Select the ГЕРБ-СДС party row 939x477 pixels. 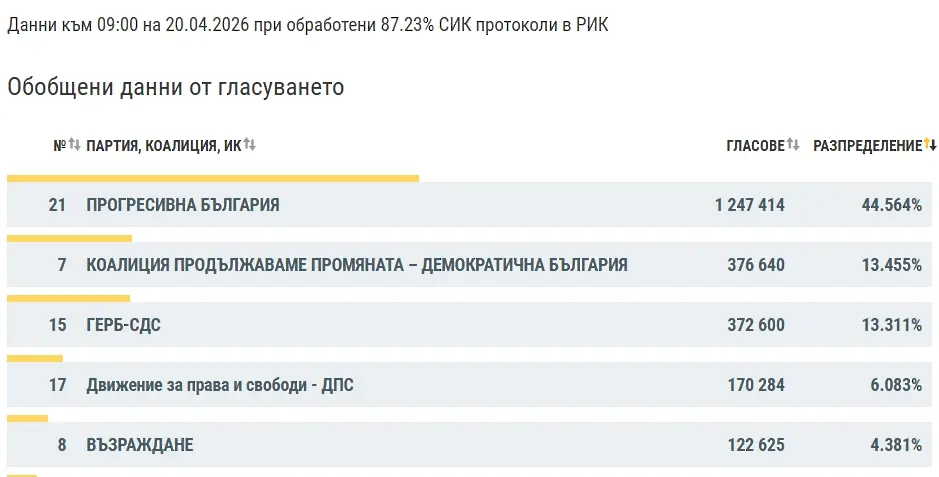[124, 325]
